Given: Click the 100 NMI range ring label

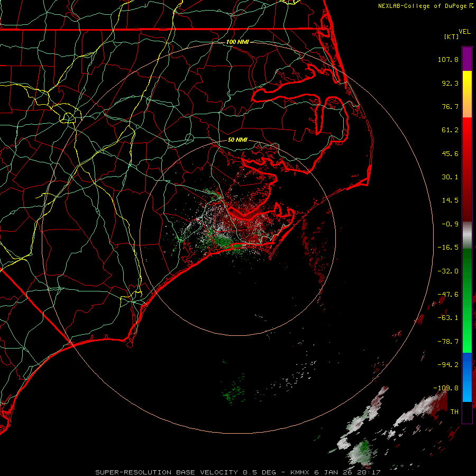Looking at the screenshot, I should (237, 42).
